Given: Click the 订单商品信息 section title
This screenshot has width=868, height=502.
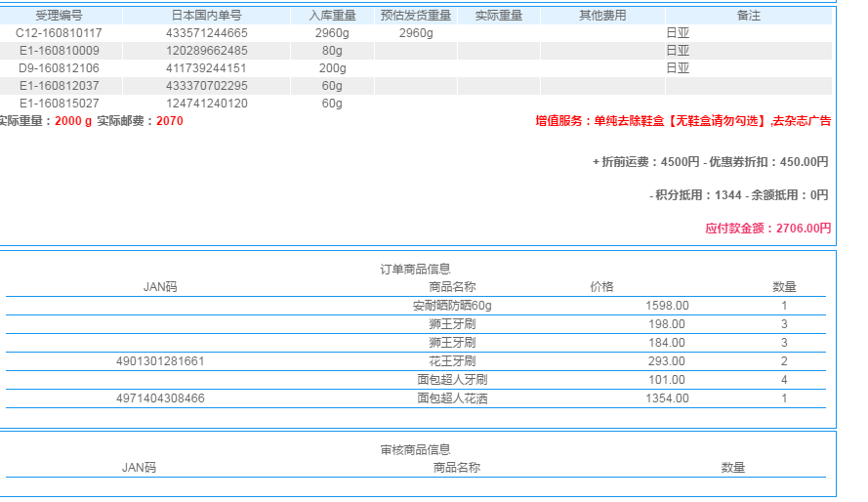Looking at the screenshot, I should 415,269.
